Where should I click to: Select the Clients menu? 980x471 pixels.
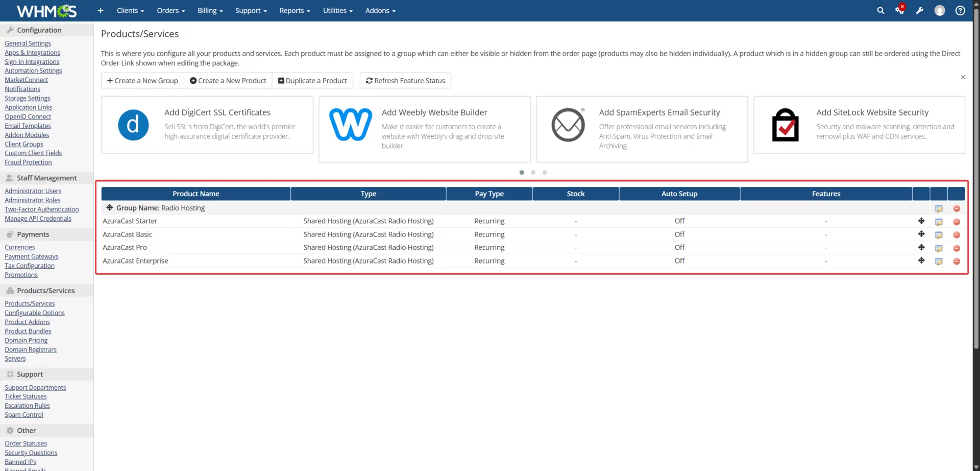pyautogui.click(x=130, y=10)
